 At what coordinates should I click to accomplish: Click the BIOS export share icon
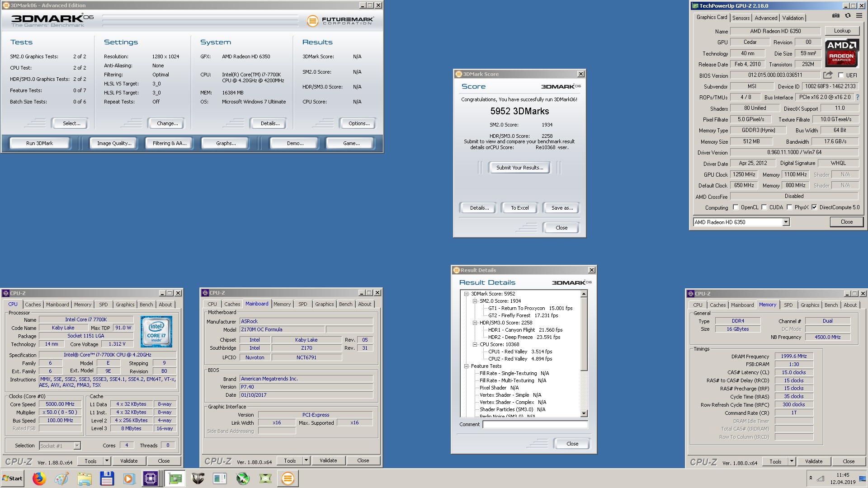click(x=828, y=75)
